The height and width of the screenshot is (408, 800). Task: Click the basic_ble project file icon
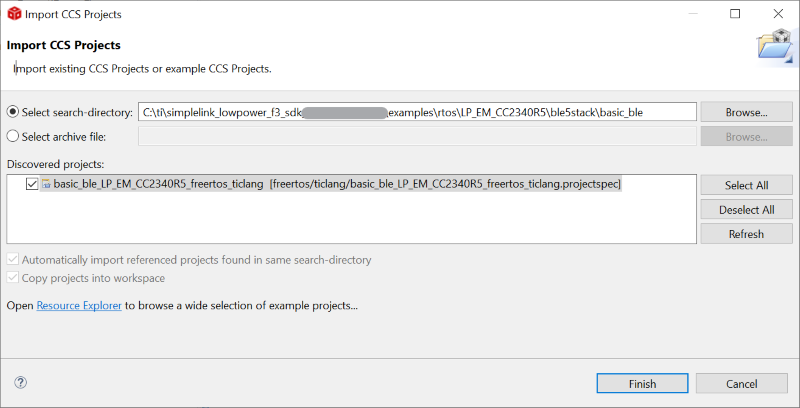click(x=46, y=184)
